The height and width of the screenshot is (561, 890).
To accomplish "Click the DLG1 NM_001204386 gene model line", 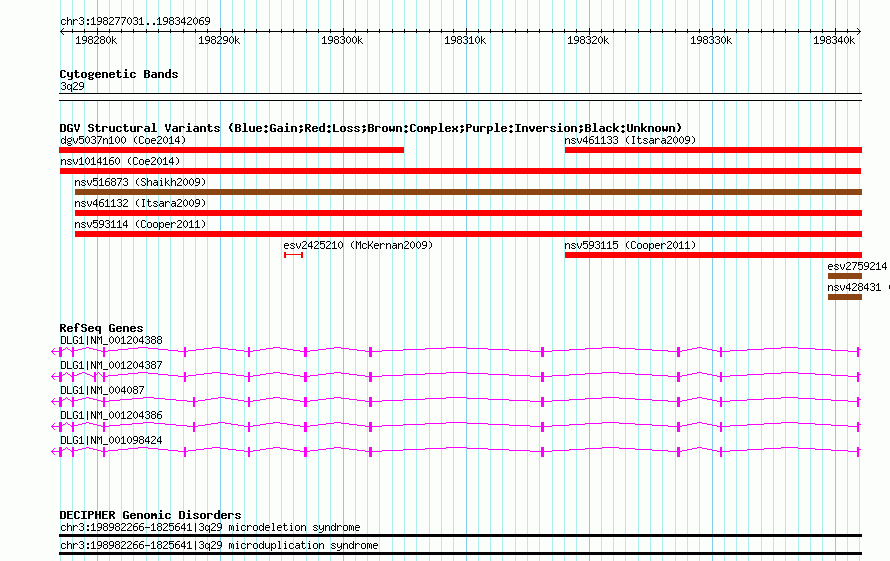I will (456, 426).
